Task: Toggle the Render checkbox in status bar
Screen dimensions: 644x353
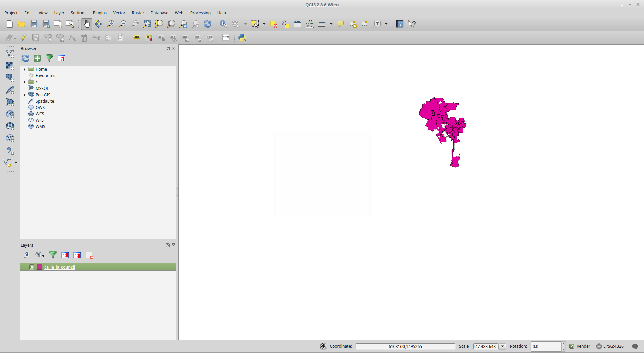Action: point(572,346)
